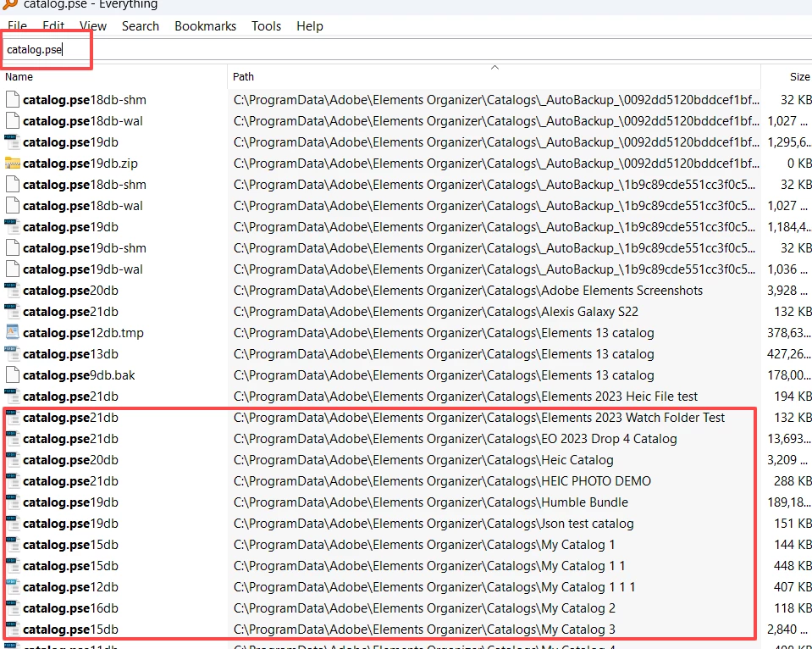Click path ending in HEIC PHOTO DEMO
812x649 pixels.
tap(442, 481)
